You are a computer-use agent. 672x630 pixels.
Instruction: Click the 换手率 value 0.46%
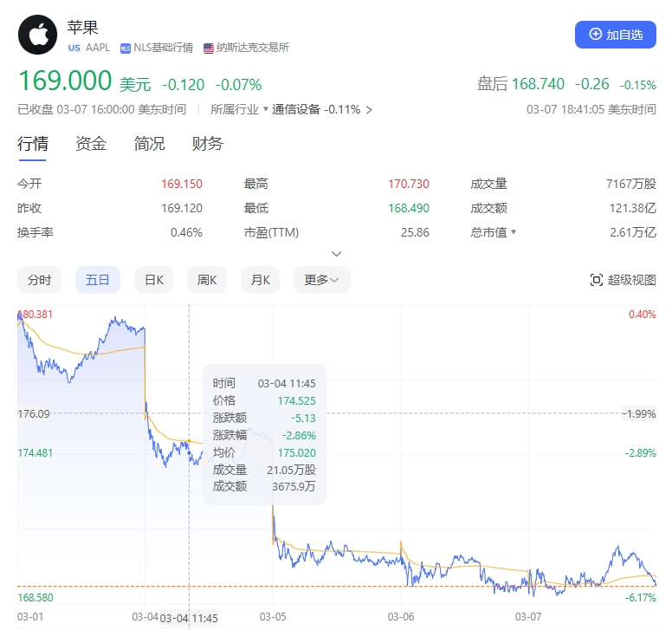coord(186,232)
